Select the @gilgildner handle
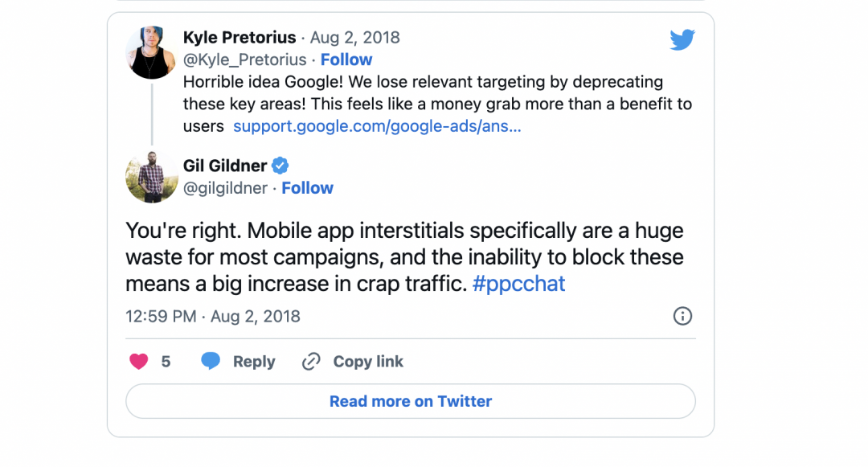868x467 pixels. [x=226, y=188]
